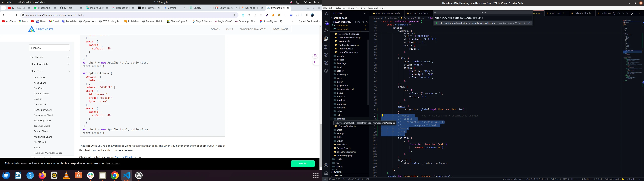Open the Search view in activity bar
This screenshot has height=181, width=644.
pos(326,15)
